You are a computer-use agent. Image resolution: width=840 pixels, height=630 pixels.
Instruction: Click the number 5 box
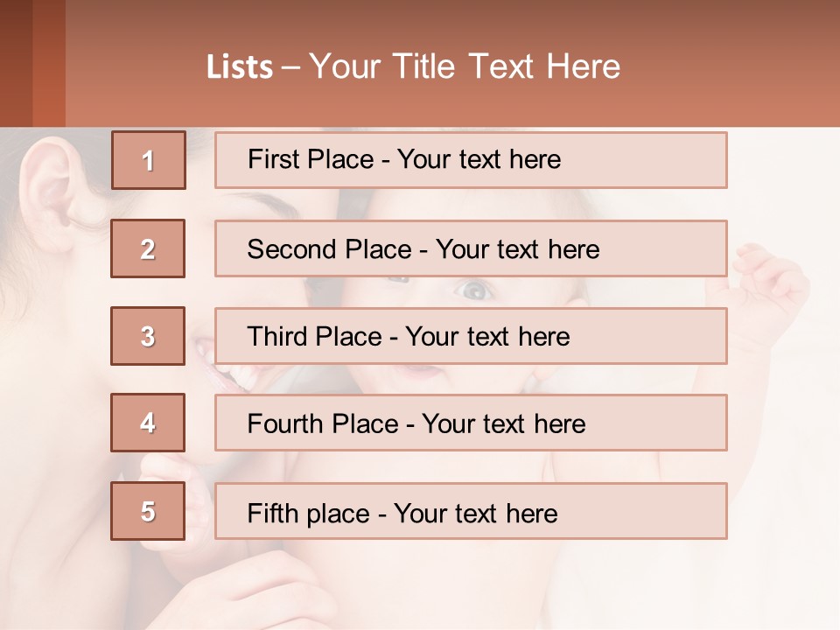(x=148, y=510)
